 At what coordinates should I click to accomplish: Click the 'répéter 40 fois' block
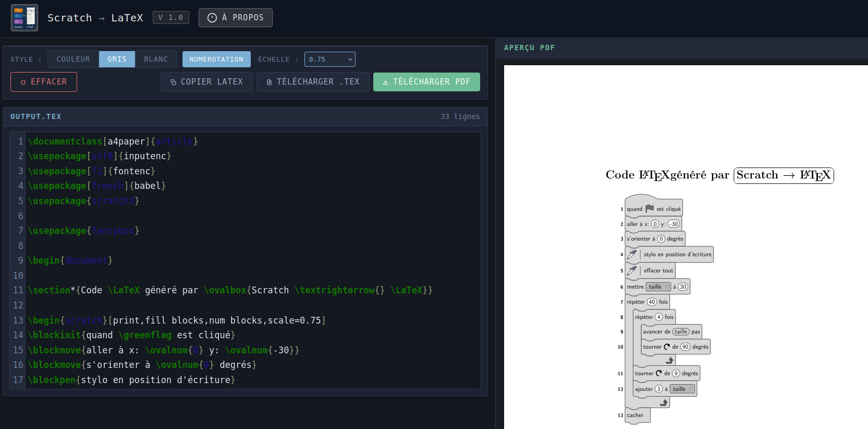point(647,302)
